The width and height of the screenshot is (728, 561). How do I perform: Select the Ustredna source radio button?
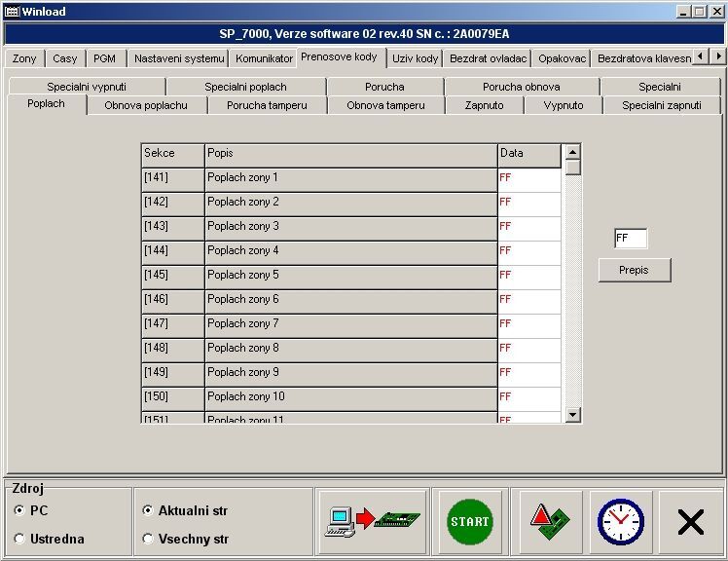[20, 539]
